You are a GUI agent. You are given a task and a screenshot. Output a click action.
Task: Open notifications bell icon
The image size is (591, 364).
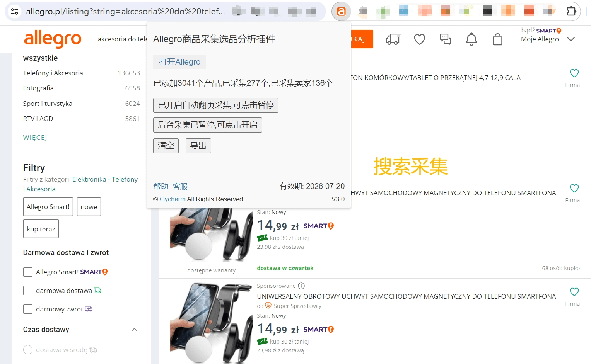pos(471,39)
